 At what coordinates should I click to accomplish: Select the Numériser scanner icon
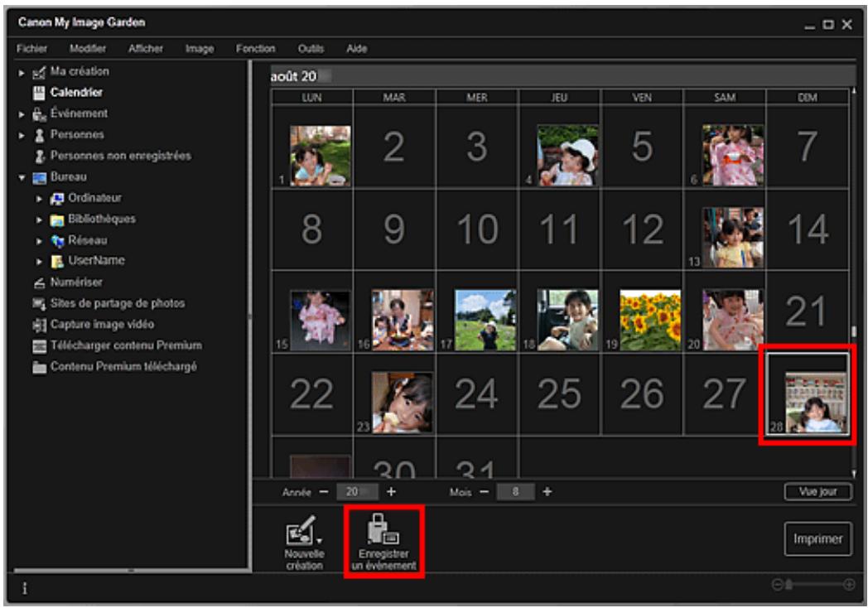(39, 282)
